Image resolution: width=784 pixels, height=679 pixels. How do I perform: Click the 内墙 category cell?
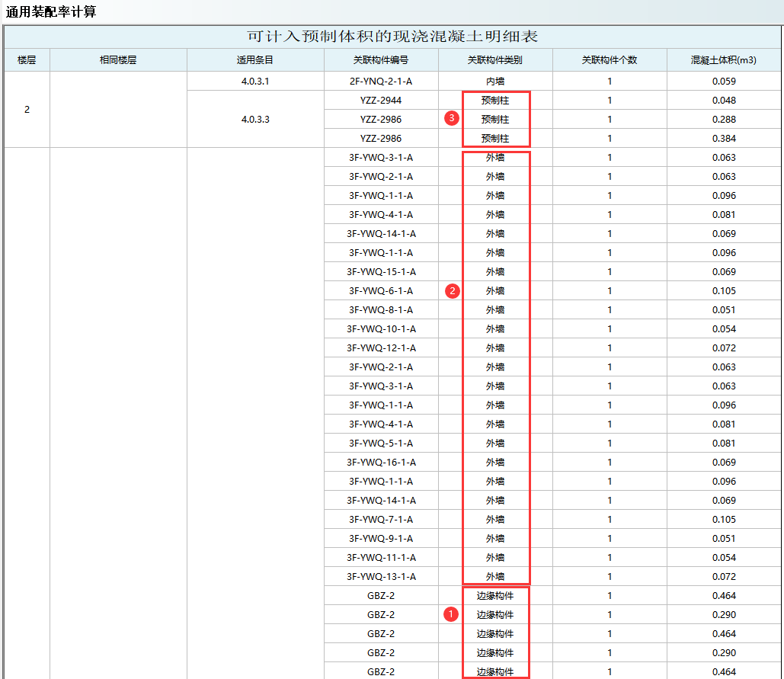(x=495, y=81)
